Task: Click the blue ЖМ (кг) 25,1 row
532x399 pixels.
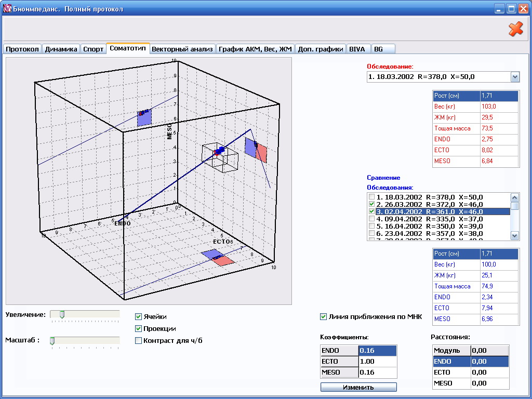Action: (476, 275)
